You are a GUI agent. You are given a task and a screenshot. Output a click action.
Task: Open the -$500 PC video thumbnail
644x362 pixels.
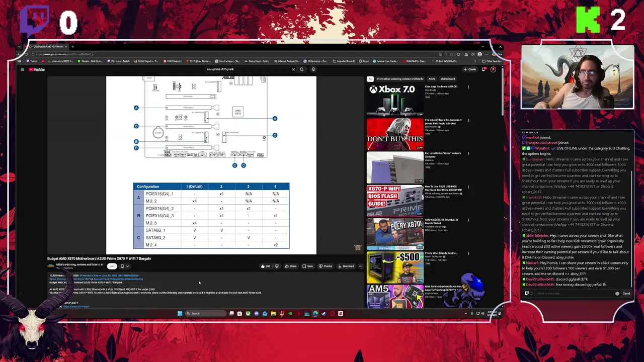pyautogui.click(x=395, y=267)
